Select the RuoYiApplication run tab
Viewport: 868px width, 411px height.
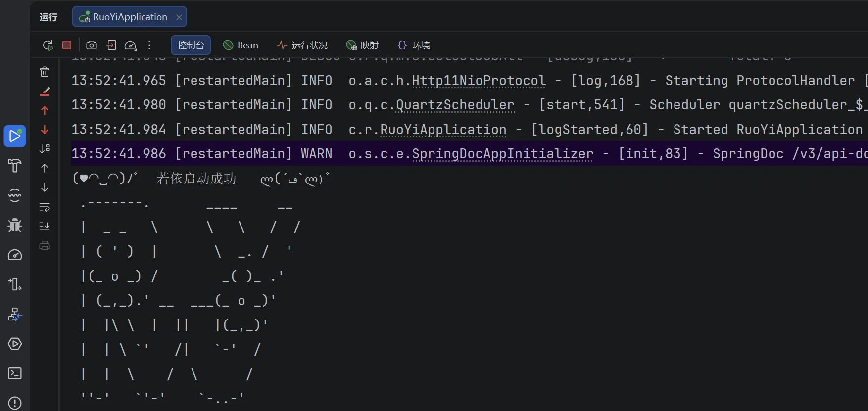click(x=130, y=17)
